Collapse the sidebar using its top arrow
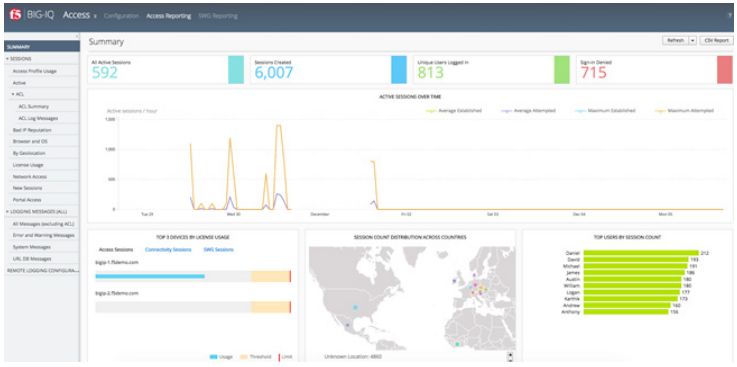This screenshot has width=737, height=367. point(77,37)
